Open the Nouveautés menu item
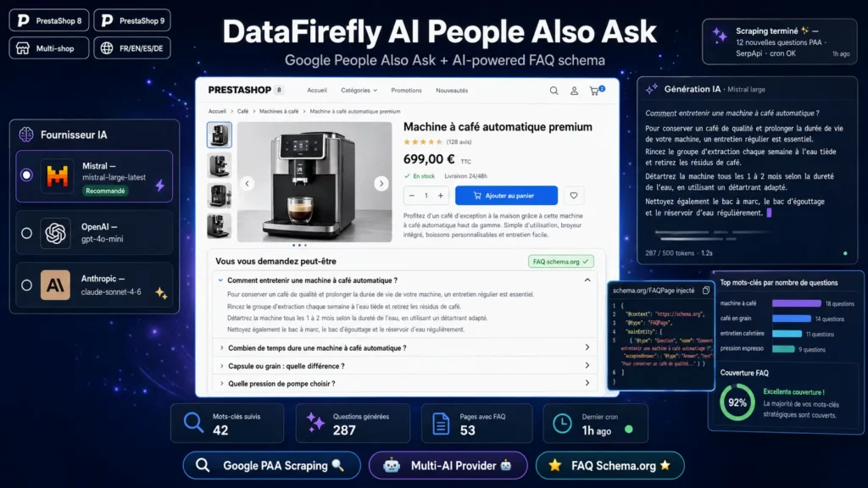Screen dimensions: 868x488 (x=452, y=90)
